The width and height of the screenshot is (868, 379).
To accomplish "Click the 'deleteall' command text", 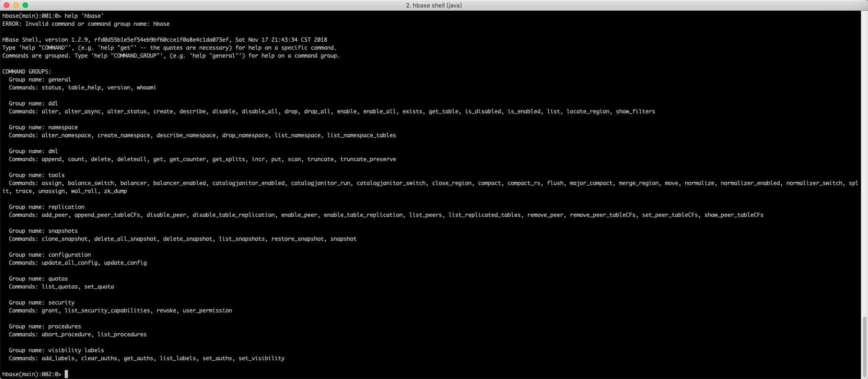I will pos(132,159).
